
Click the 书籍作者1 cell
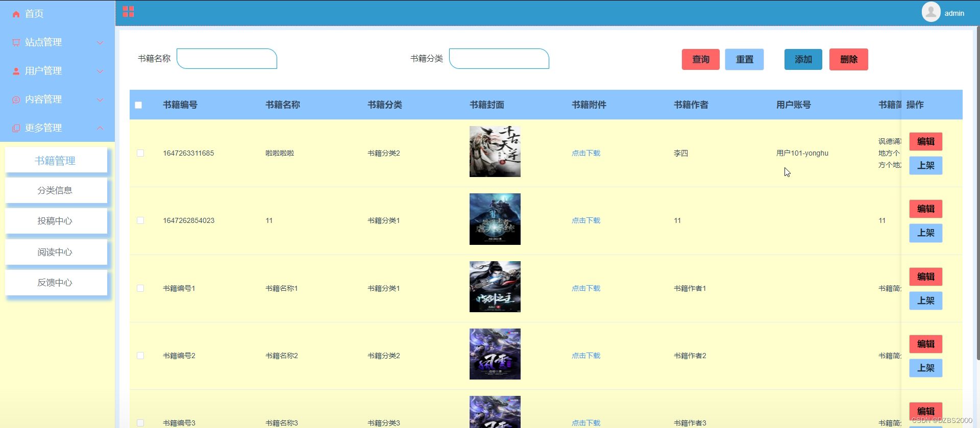click(690, 288)
